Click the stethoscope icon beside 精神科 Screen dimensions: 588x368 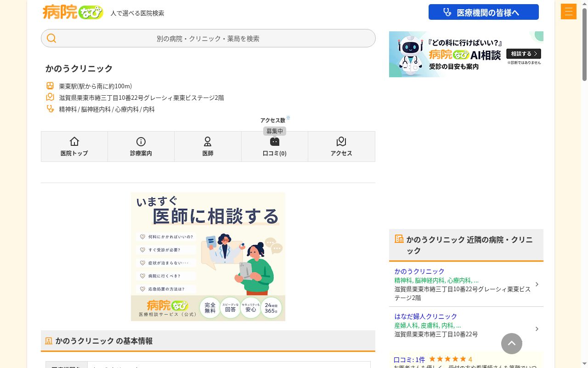(x=50, y=109)
